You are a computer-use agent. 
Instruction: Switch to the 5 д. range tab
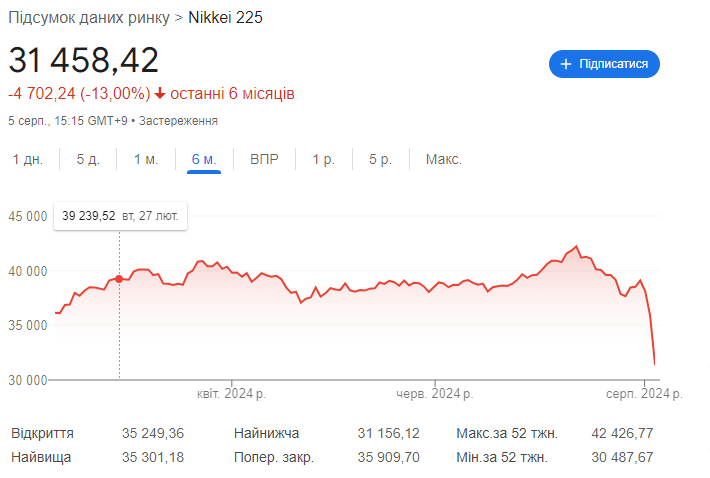coord(88,160)
